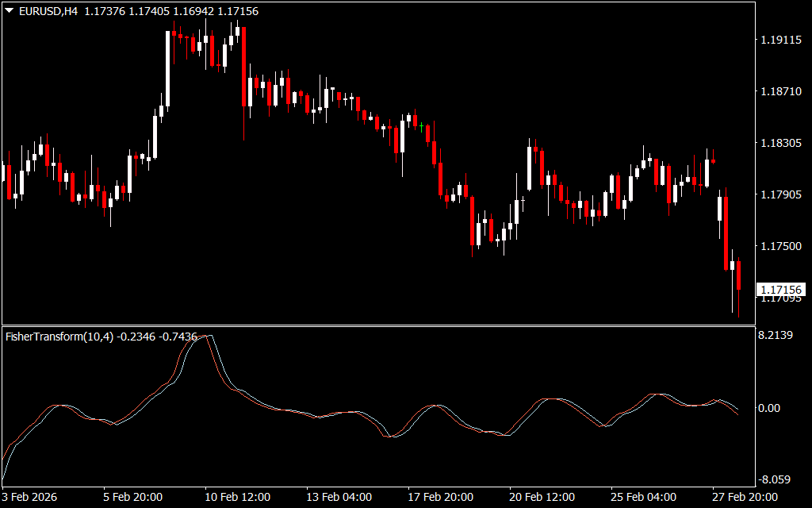Click the 27 Feb 20:00 time label
Screen dimensions: 812x508
tap(744, 497)
